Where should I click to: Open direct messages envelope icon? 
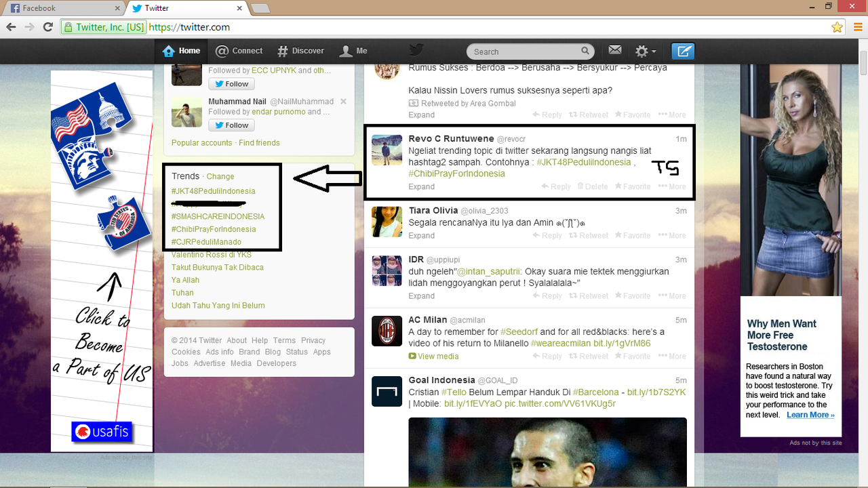[615, 51]
